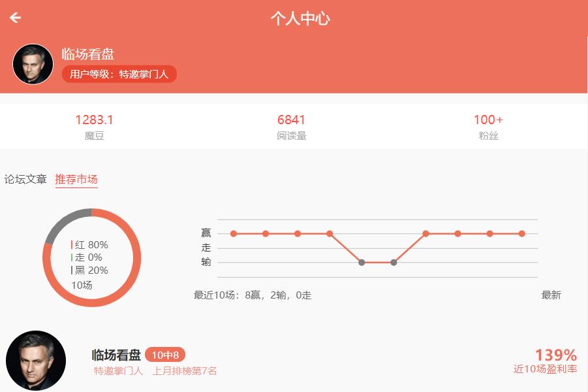Select the first gray loss point on chart

[362, 263]
